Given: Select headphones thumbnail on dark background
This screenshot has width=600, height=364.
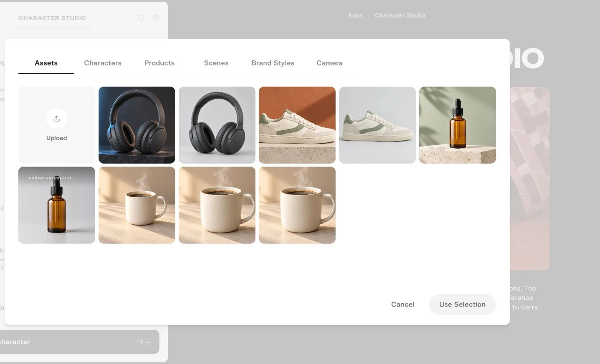Looking at the screenshot, I should tap(137, 125).
